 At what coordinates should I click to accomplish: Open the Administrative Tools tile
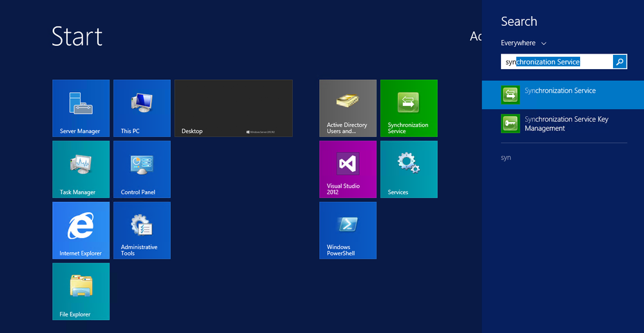coord(142,230)
